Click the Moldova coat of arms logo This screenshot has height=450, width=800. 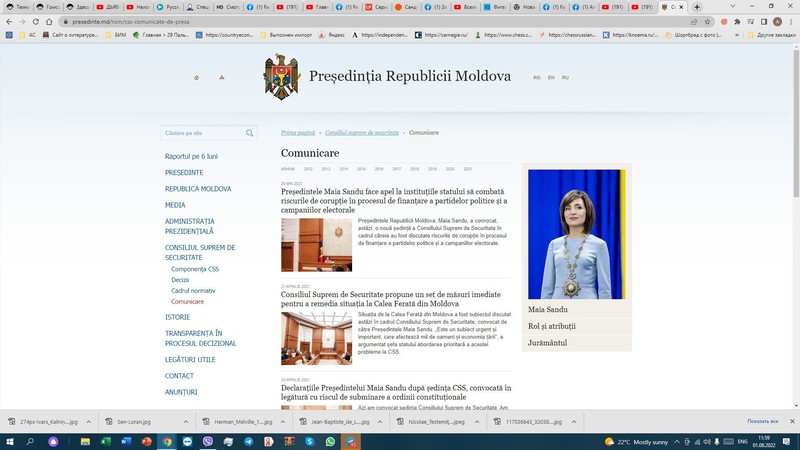[x=281, y=77]
